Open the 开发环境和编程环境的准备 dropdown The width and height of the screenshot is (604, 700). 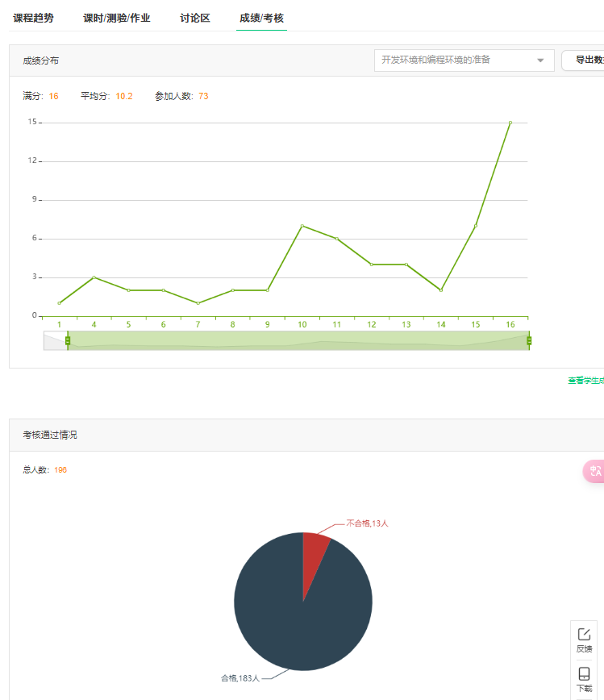(x=464, y=60)
